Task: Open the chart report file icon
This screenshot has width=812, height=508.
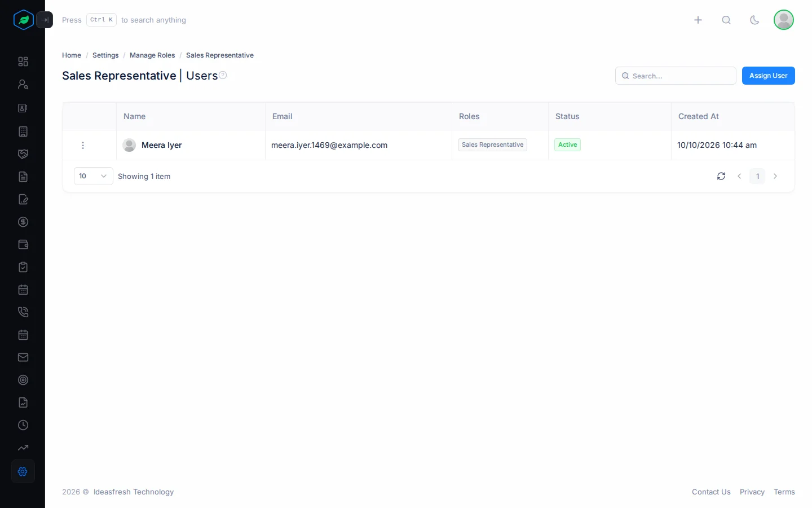Action: [23, 402]
